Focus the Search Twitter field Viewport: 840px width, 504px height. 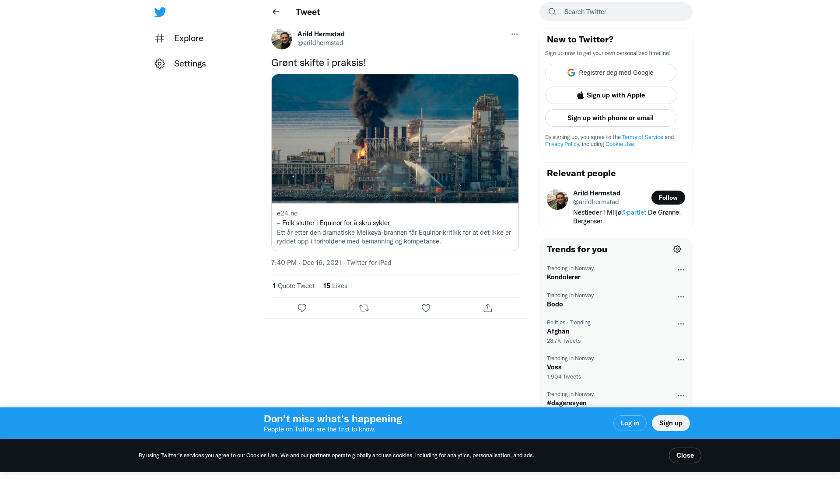616,12
